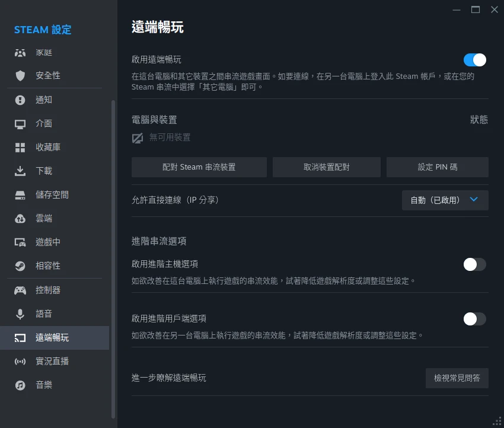Screen dimensions: 504x428
Task: Click the sidebar vertical scrollbar
Action: 113,255
